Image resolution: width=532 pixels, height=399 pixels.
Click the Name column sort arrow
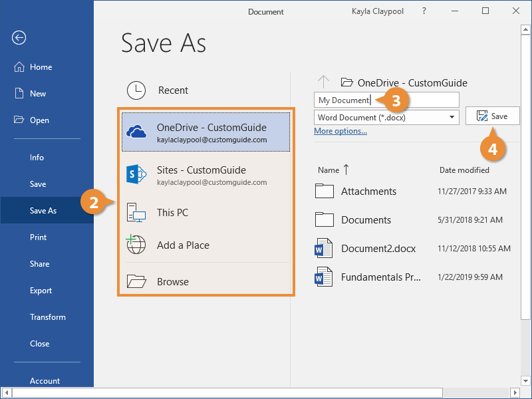(x=346, y=170)
